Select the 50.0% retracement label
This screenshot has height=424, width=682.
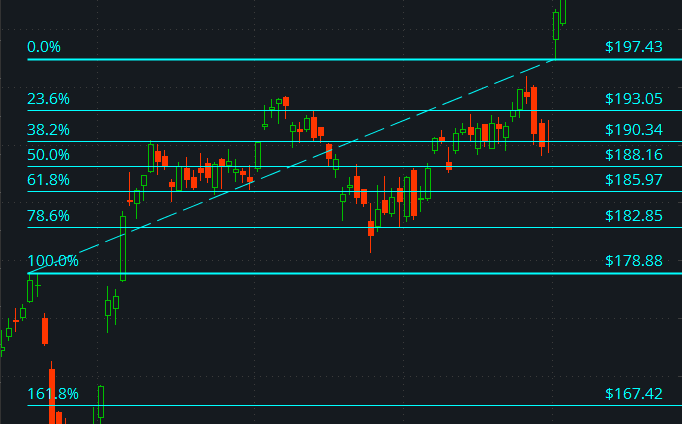click(48, 154)
